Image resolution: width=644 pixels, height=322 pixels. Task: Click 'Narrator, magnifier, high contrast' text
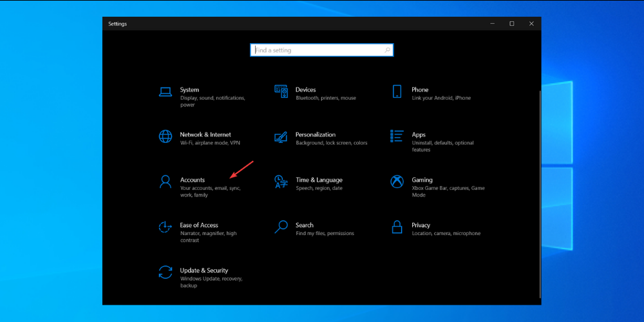click(x=208, y=236)
